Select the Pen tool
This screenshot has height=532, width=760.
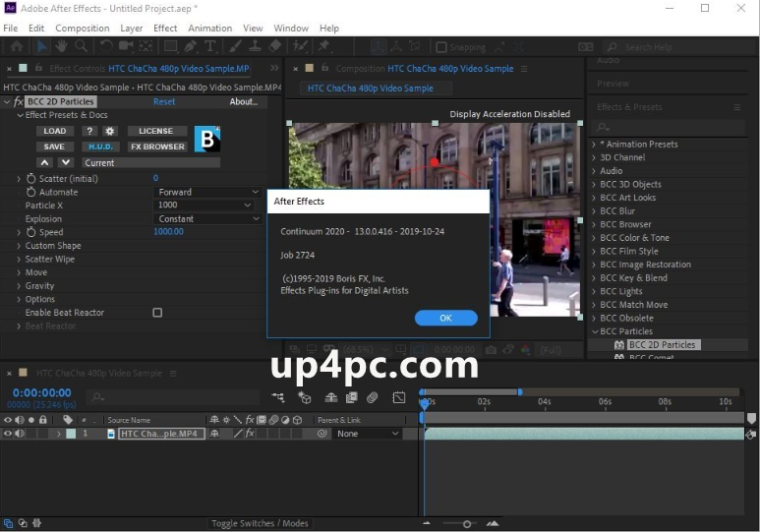tap(190, 46)
